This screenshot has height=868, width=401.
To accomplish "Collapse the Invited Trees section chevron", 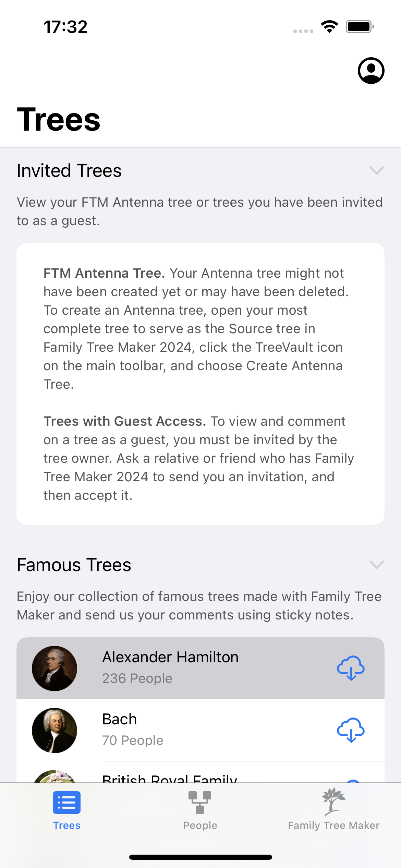I will pos(376,170).
